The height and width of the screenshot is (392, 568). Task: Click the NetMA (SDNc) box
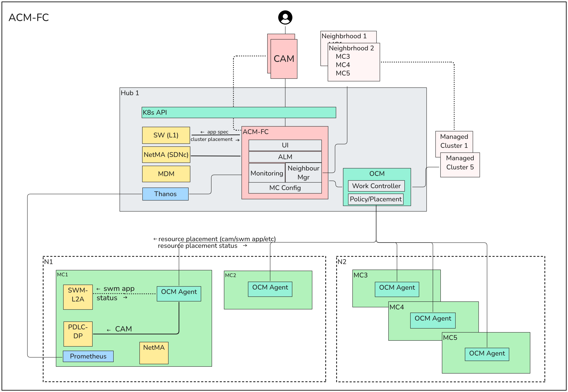tap(166, 155)
